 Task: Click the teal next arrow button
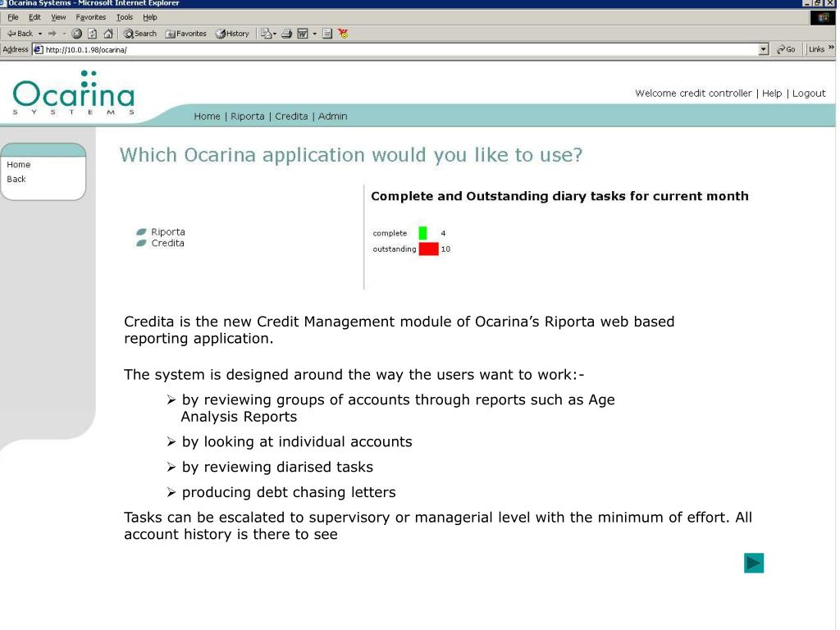coord(754,563)
